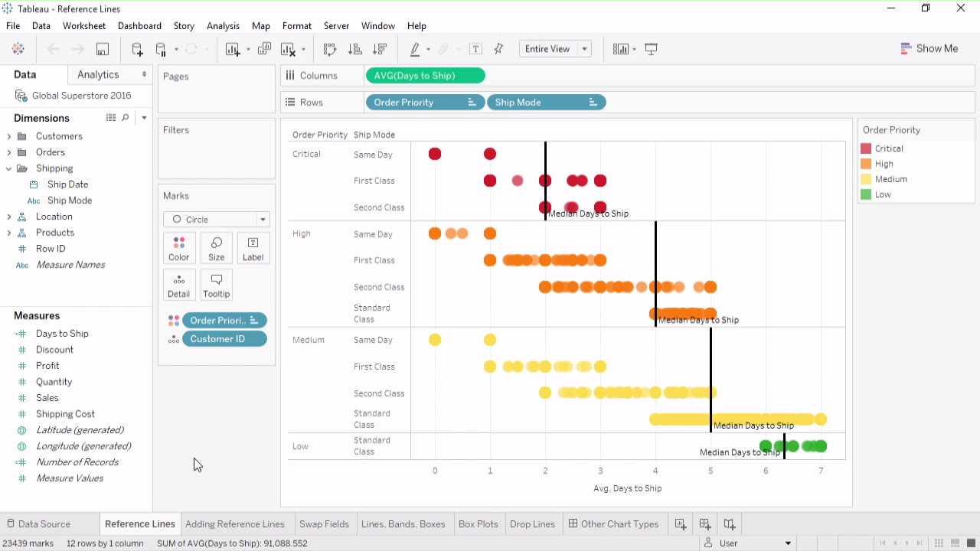The height and width of the screenshot is (551, 980).
Task: Open the Tooltip marks card button
Action: click(x=216, y=285)
